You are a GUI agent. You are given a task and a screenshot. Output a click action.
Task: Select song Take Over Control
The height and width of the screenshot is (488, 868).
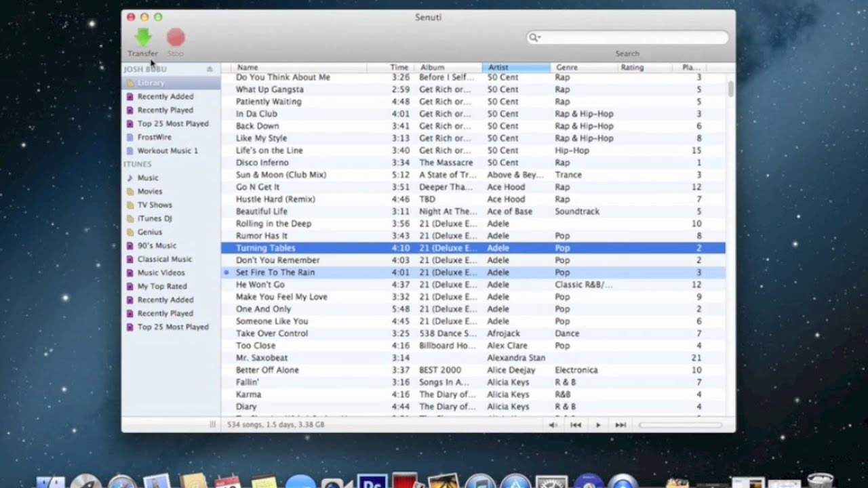473,333
